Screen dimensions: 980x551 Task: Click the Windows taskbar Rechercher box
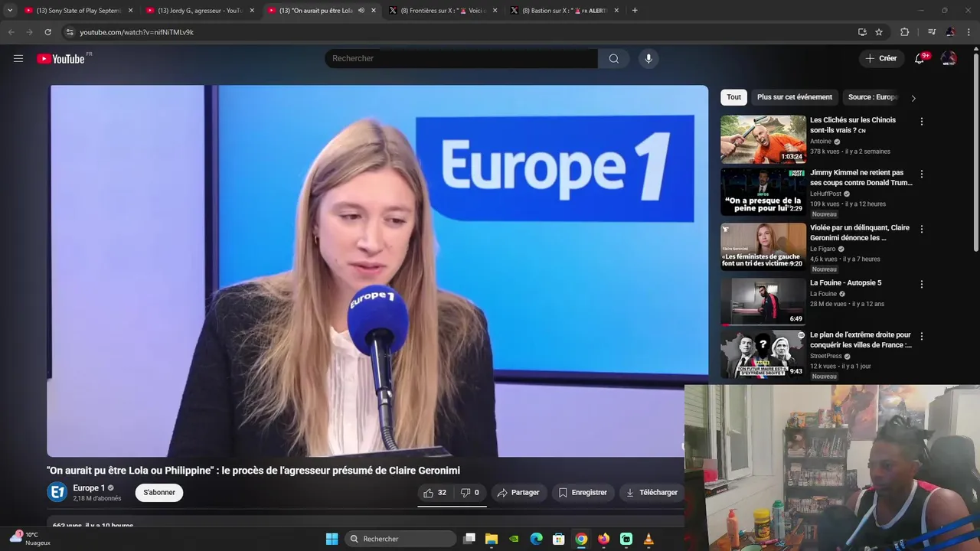[x=400, y=539]
